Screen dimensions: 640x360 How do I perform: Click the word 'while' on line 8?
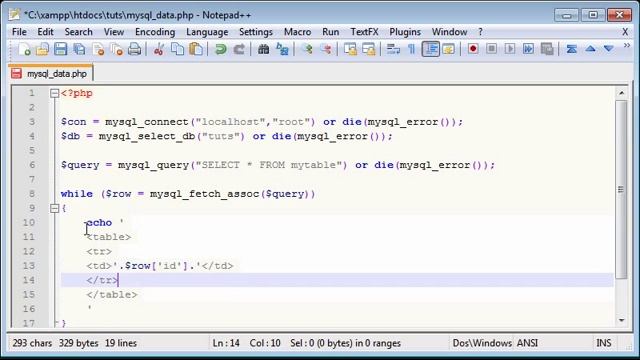pos(77,194)
